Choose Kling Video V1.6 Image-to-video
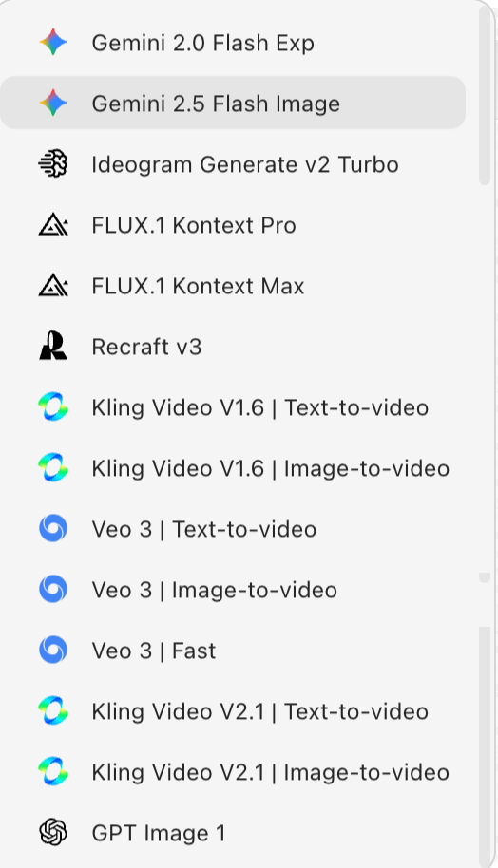This screenshot has width=498, height=868. (233, 468)
